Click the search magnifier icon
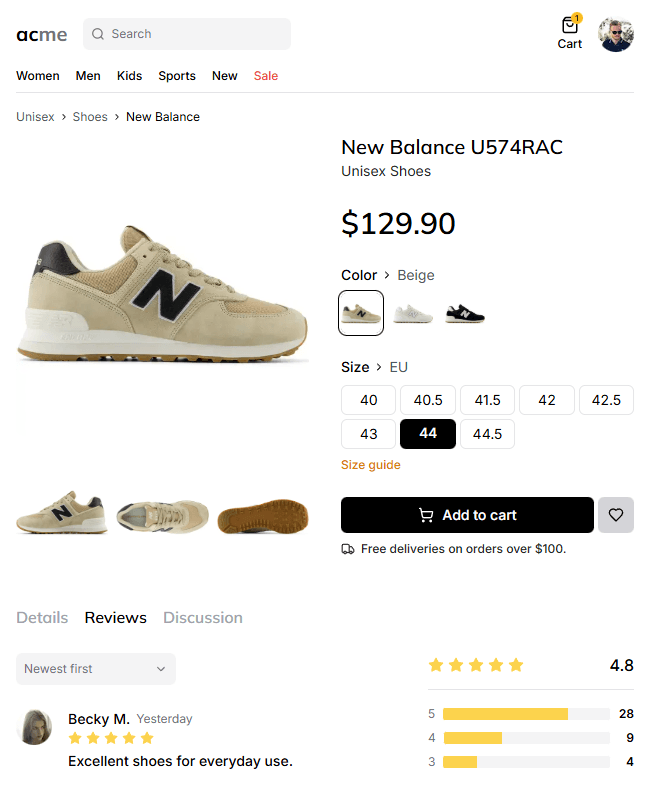The width and height of the screenshot is (650, 800). coord(98,34)
